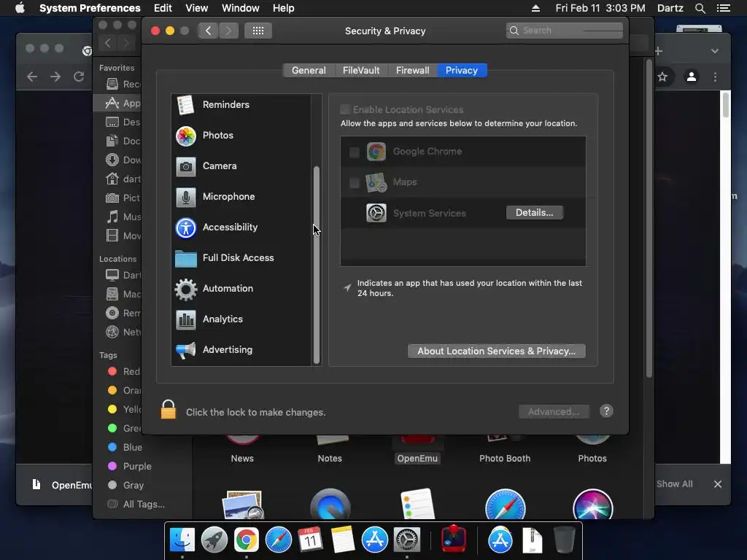Screen dimensions: 747x560
Task: Open Spotlight search in menu bar
Action: point(700,8)
